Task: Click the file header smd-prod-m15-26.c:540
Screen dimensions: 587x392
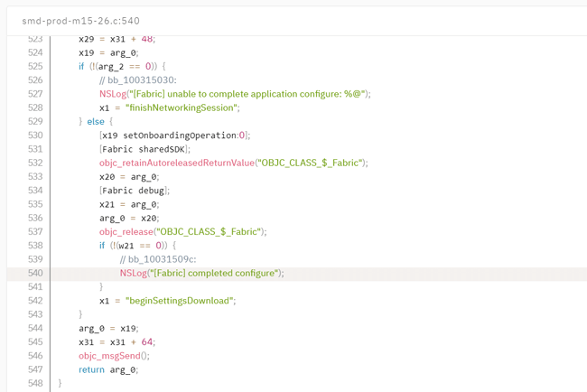Action: (80, 21)
